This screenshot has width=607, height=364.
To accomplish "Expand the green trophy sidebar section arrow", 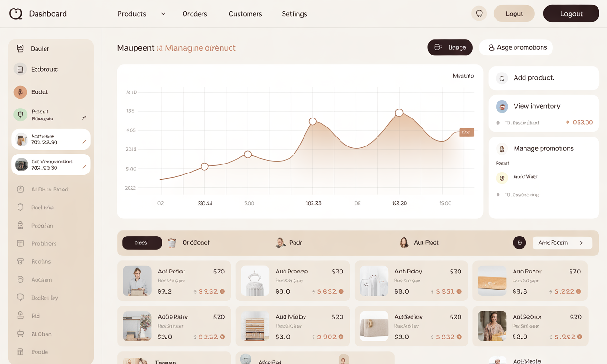I will click(x=84, y=118).
